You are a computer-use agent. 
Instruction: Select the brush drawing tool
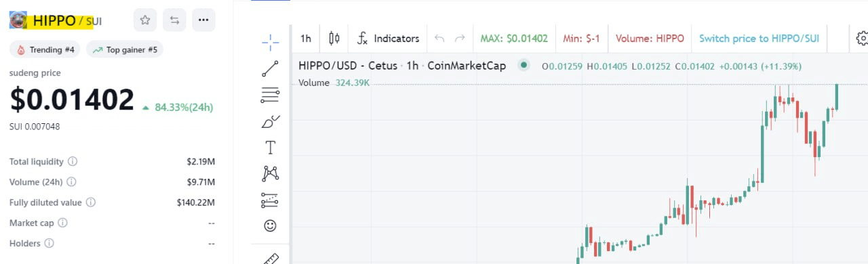pos(271,121)
